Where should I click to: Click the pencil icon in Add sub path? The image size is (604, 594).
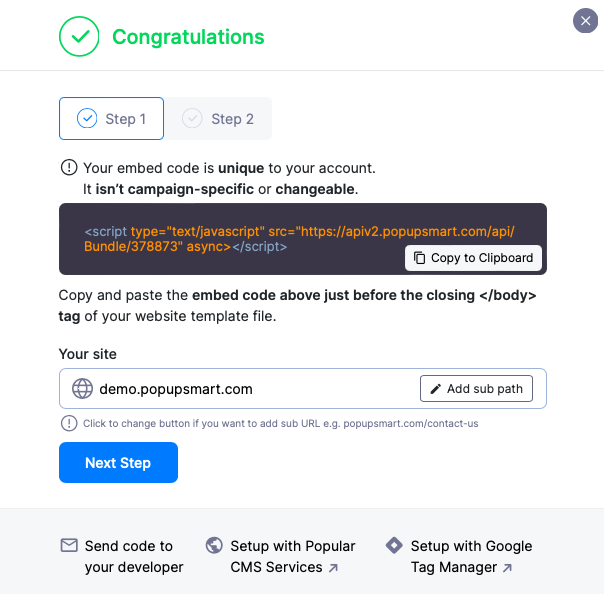click(x=435, y=389)
